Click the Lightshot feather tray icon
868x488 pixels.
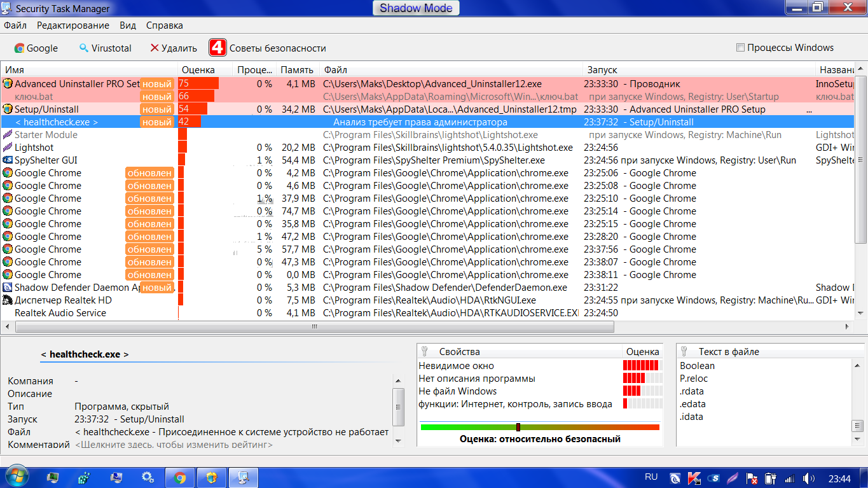pyautogui.click(x=733, y=478)
